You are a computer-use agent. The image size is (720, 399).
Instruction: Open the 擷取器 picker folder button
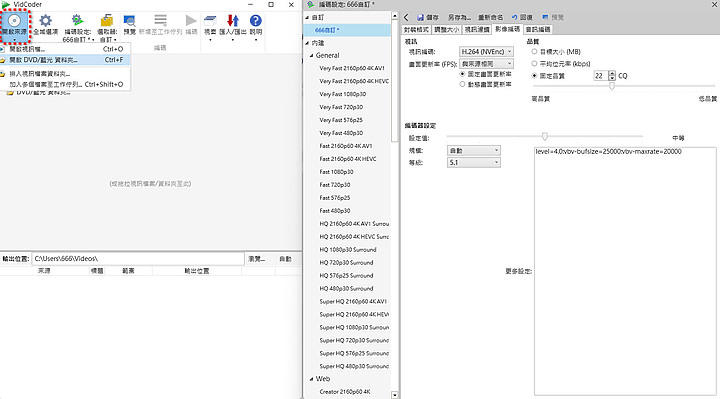click(x=107, y=28)
